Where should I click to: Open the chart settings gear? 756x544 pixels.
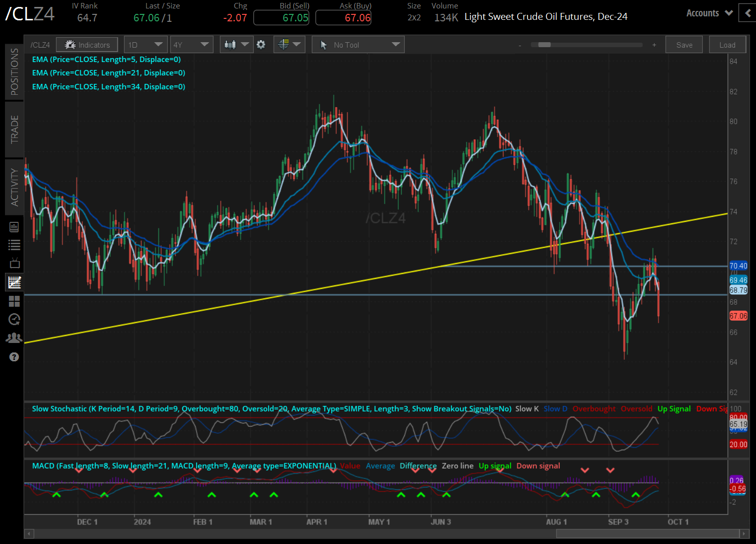point(261,45)
